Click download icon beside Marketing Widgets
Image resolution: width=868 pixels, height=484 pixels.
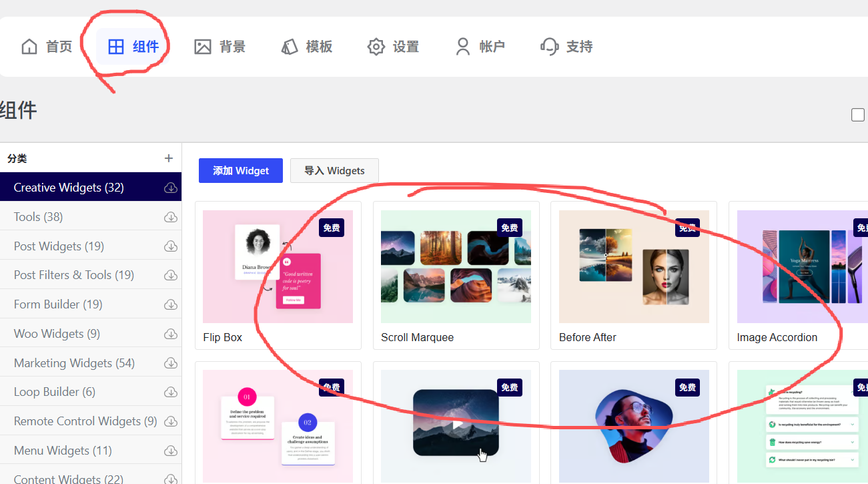(171, 363)
